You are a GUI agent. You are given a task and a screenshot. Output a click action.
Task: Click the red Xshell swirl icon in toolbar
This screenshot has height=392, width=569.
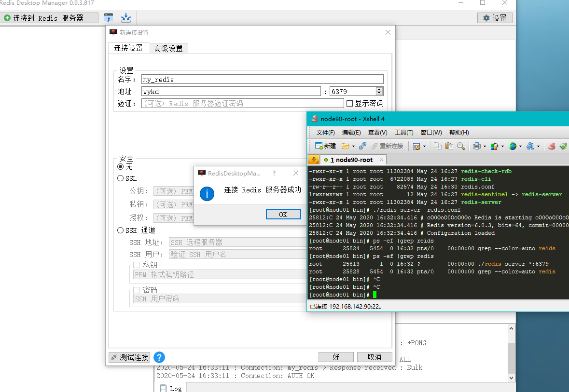(x=552, y=146)
